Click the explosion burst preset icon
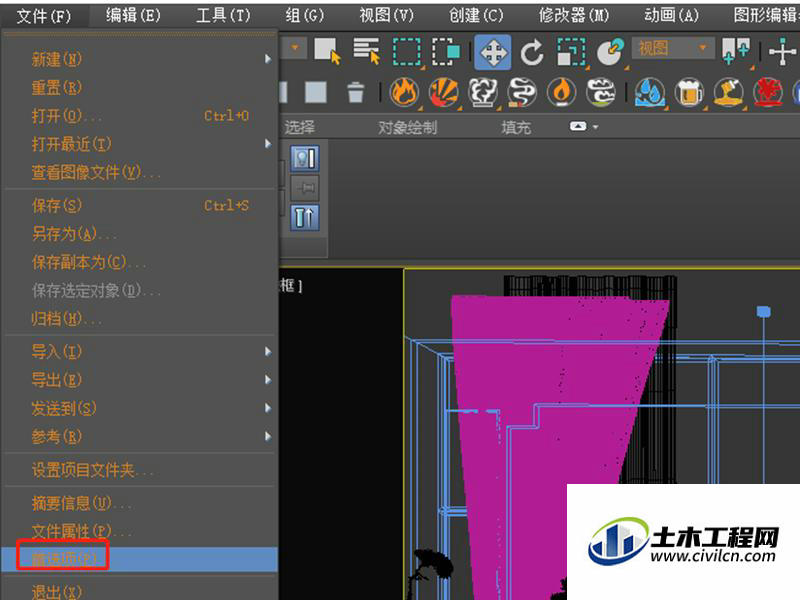This screenshot has width=800, height=600. [443, 93]
